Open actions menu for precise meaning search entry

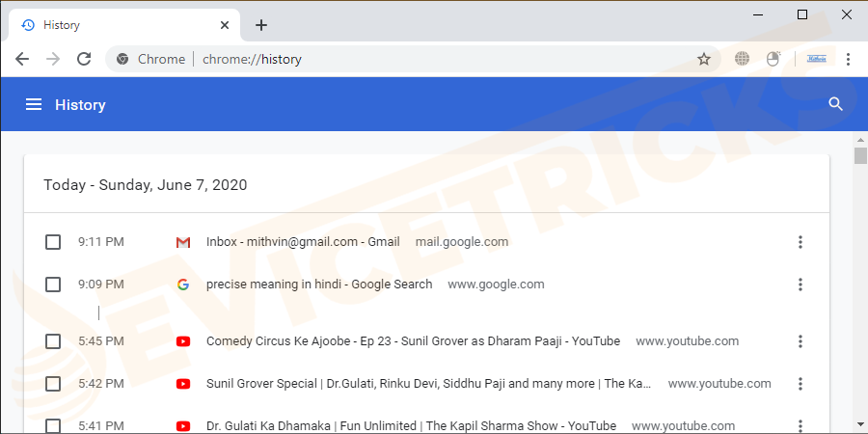point(800,285)
